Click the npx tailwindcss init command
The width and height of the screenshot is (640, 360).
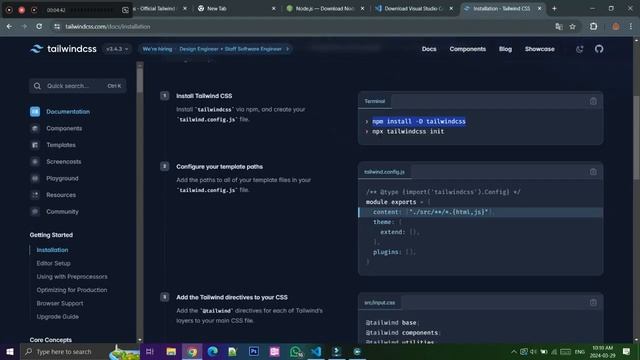[408, 131]
